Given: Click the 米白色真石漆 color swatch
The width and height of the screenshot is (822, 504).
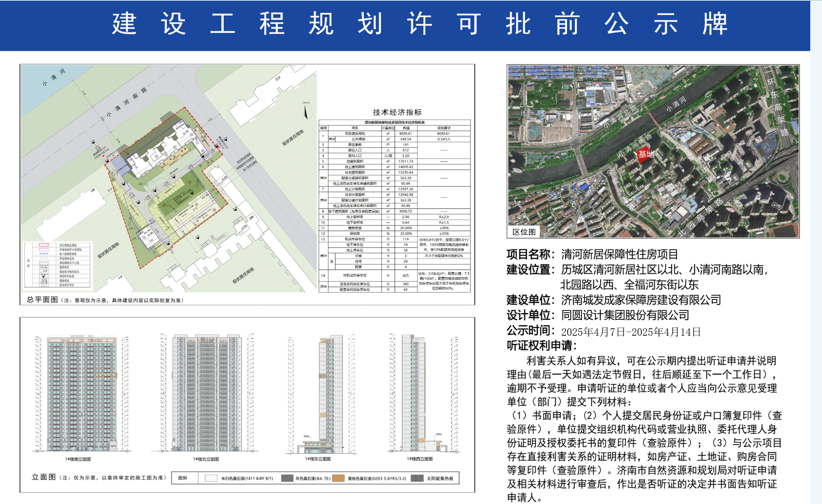Looking at the screenshot, I should [x=211, y=478].
